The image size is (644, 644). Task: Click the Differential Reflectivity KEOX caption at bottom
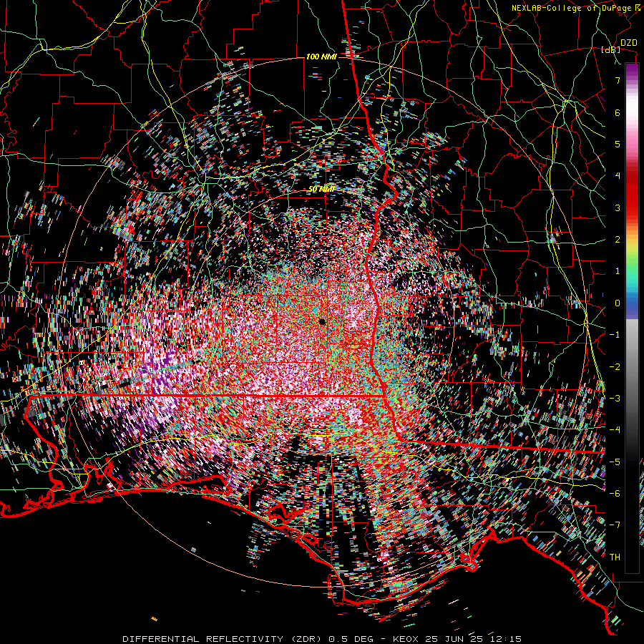322,639
